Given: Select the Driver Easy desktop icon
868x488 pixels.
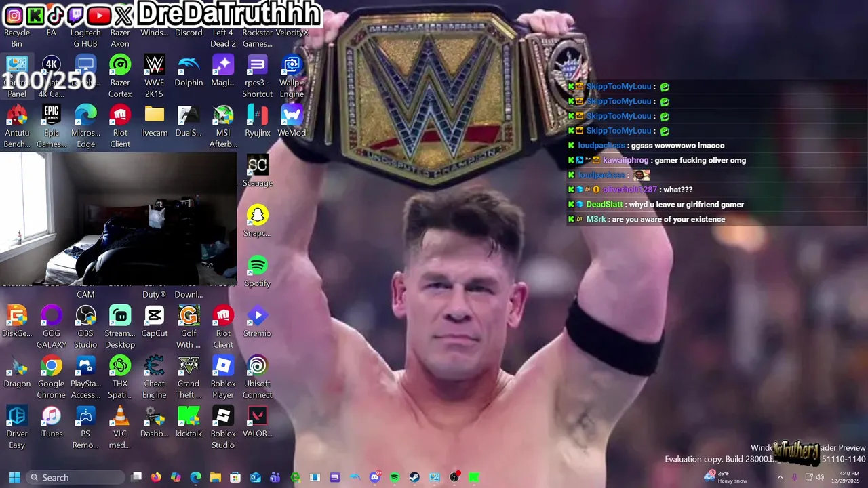Looking at the screenshot, I should tap(17, 428).
